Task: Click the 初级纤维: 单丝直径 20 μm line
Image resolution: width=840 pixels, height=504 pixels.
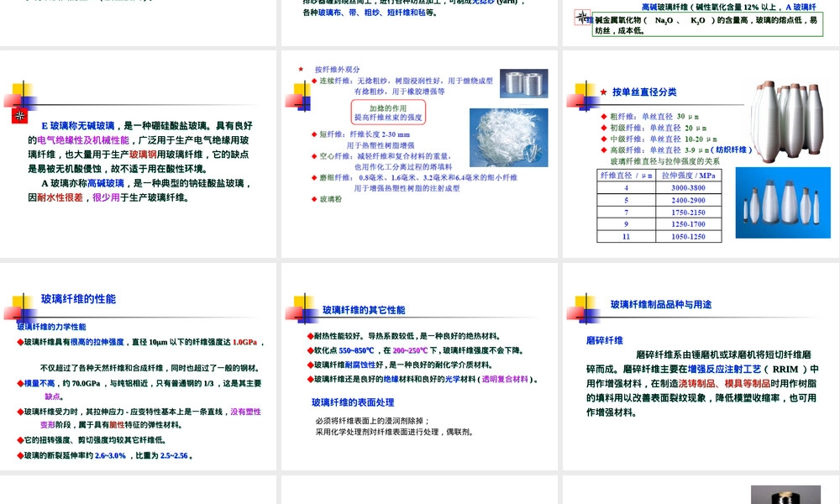Action: 654,128
